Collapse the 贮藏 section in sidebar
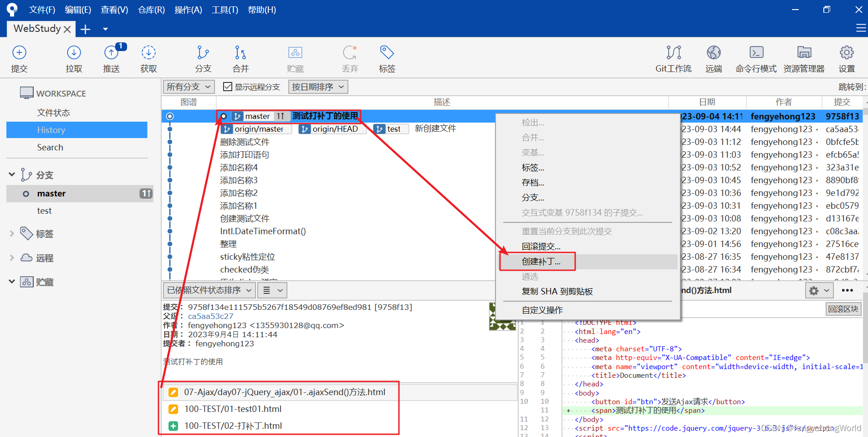This screenshot has width=868, height=437. coord(12,282)
